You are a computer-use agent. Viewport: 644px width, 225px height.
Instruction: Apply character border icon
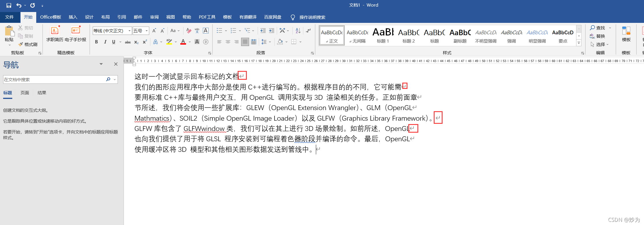tap(206, 31)
